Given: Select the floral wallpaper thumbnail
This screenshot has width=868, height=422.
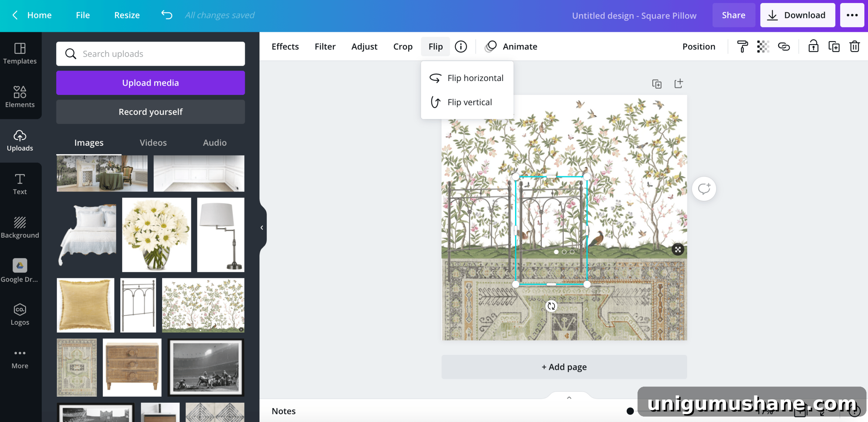Looking at the screenshot, I should (203, 305).
